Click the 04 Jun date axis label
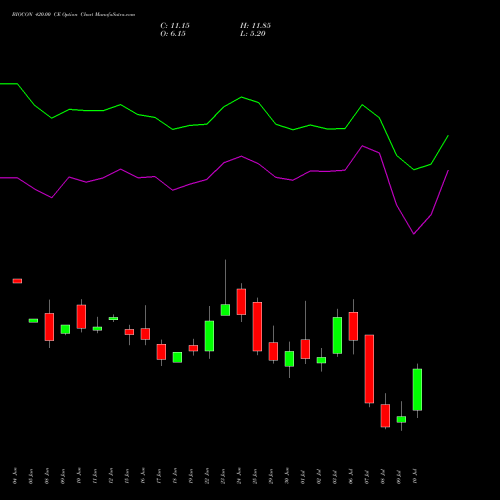The height and width of the screenshot is (500, 500). click(15, 476)
